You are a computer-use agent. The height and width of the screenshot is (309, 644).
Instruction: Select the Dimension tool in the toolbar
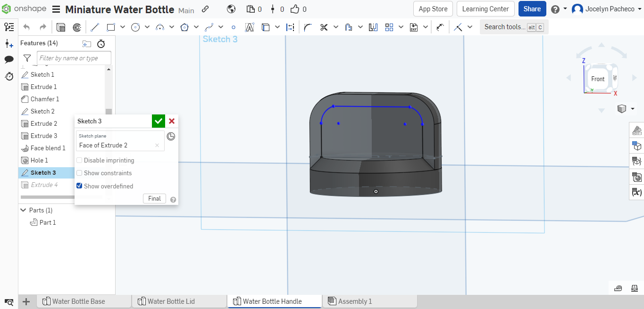click(290, 27)
